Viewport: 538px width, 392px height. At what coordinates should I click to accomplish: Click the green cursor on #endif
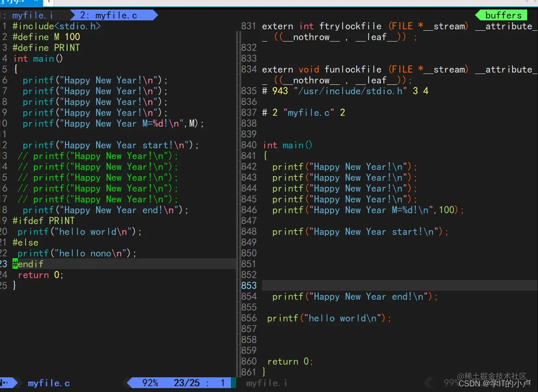pyautogui.click(x=15, y=264)
